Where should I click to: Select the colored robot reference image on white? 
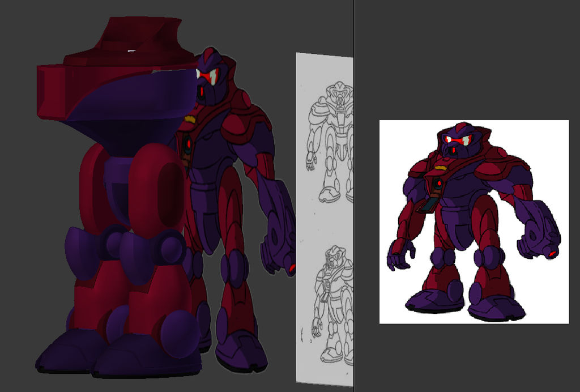(x=474, y=221)
